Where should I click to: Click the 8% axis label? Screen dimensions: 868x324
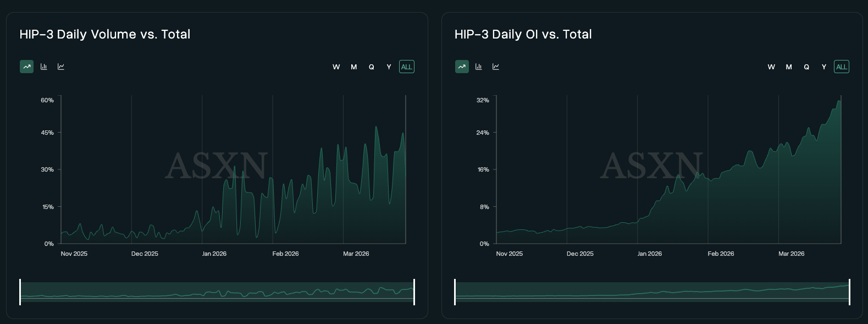tap(484, 207)
